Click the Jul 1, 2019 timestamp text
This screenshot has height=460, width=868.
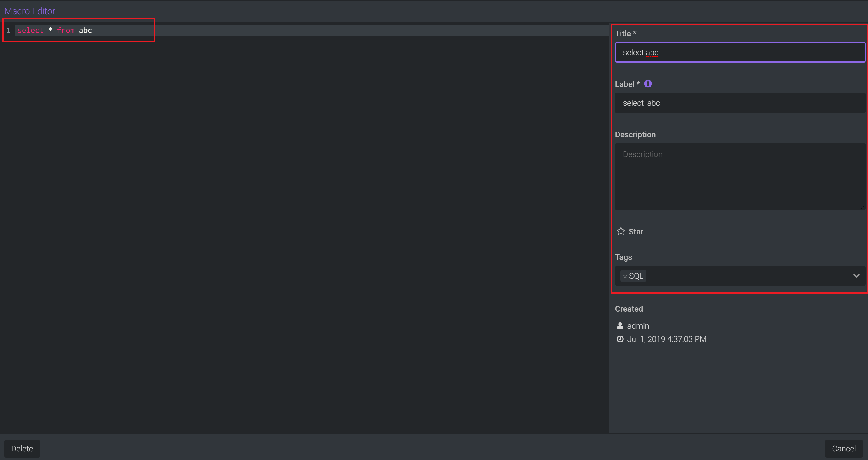[666, 339]
